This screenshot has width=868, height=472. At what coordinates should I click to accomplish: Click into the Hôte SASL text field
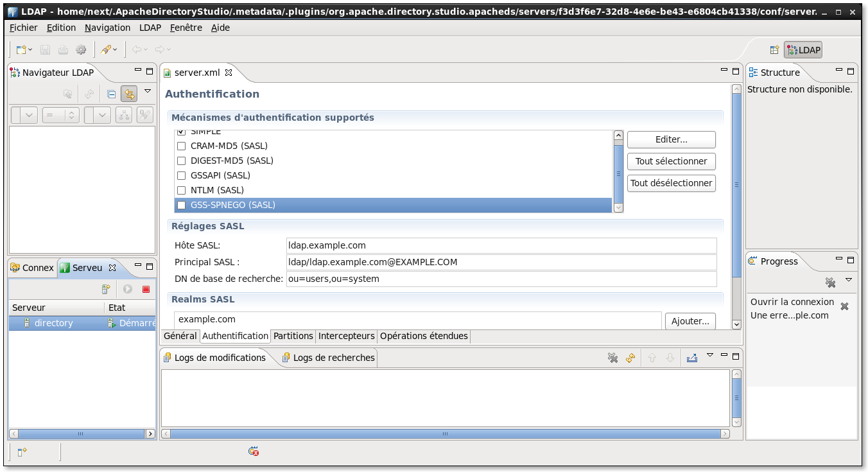[501, 245]
